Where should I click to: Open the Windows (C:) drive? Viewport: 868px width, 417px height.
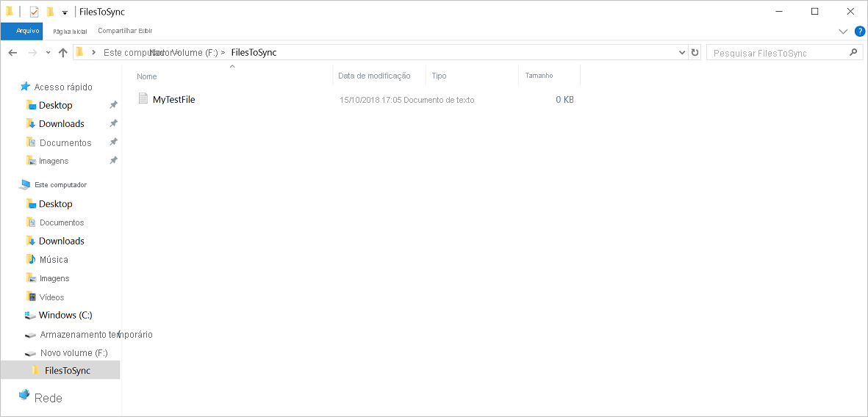(x=65, y=315)
